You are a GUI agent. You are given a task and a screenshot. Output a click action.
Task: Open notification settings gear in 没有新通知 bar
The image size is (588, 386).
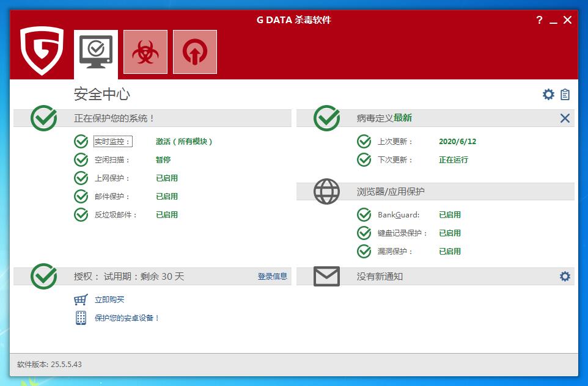565,277
